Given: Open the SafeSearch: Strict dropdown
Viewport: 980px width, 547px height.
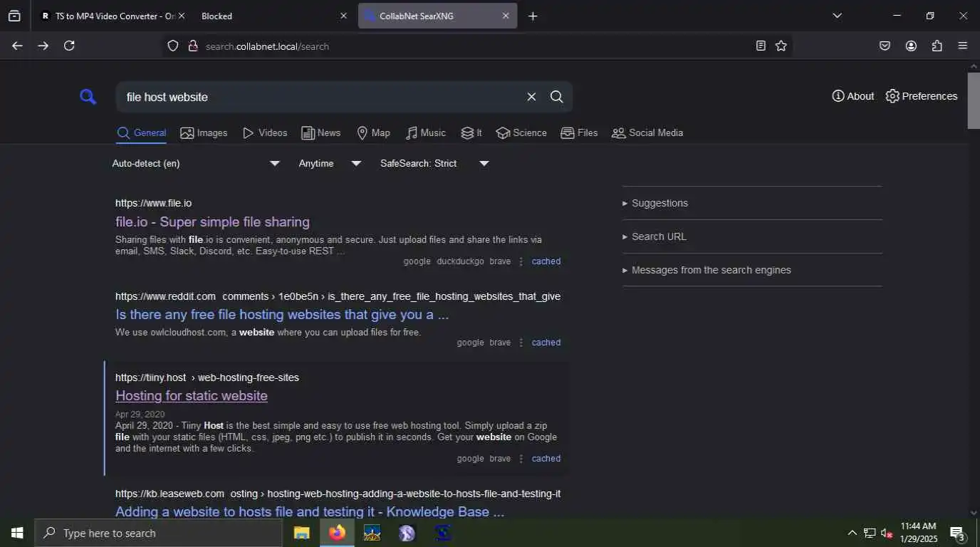Looking at the screenshot, I should [434, 163].
